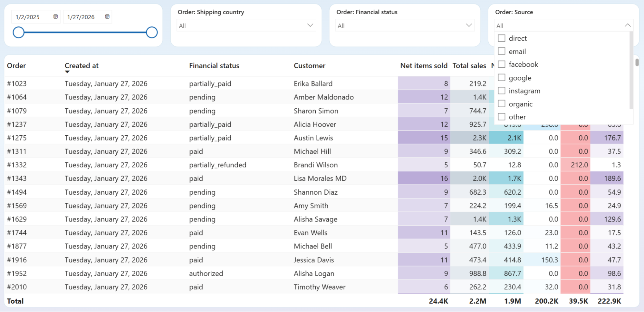This screenshot has height=312, width=644.
Task: Sort by the Order column header
Action: [16, 66]
